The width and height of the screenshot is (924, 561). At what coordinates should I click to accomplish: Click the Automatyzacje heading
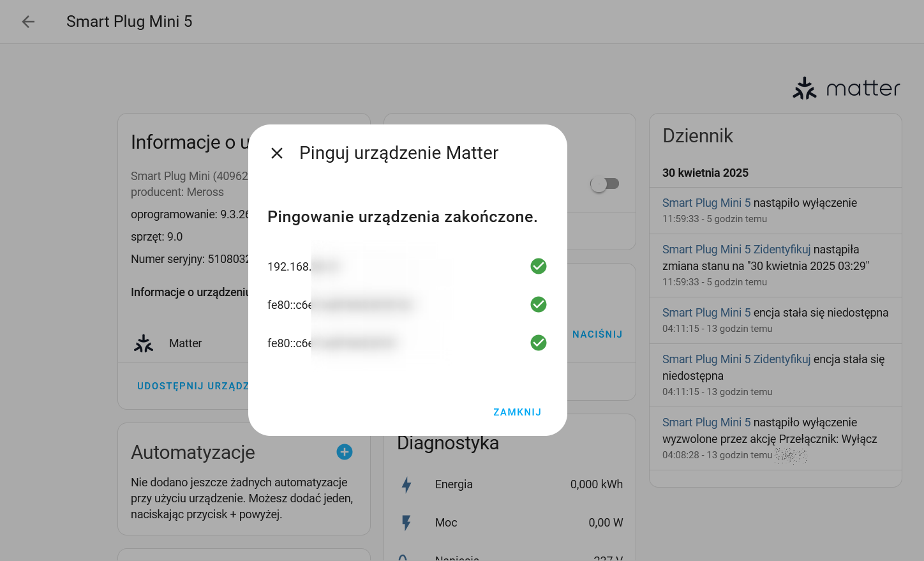tap(193, 453)
